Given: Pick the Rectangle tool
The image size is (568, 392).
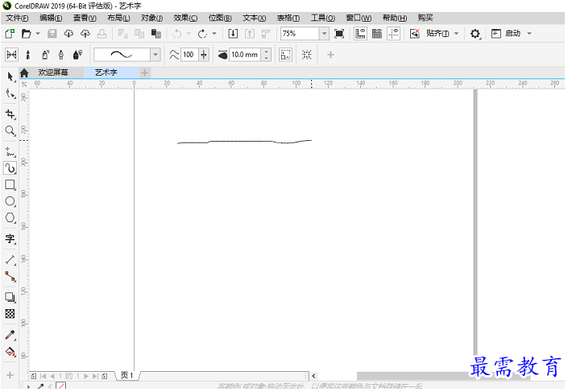Looking at the screenshot, I should (10, 184).
